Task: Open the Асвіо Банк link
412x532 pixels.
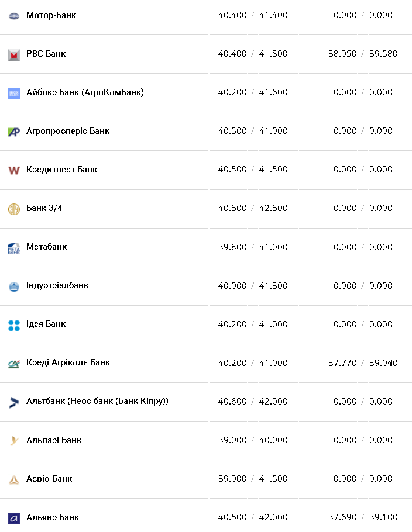Action: coord(49,478)
